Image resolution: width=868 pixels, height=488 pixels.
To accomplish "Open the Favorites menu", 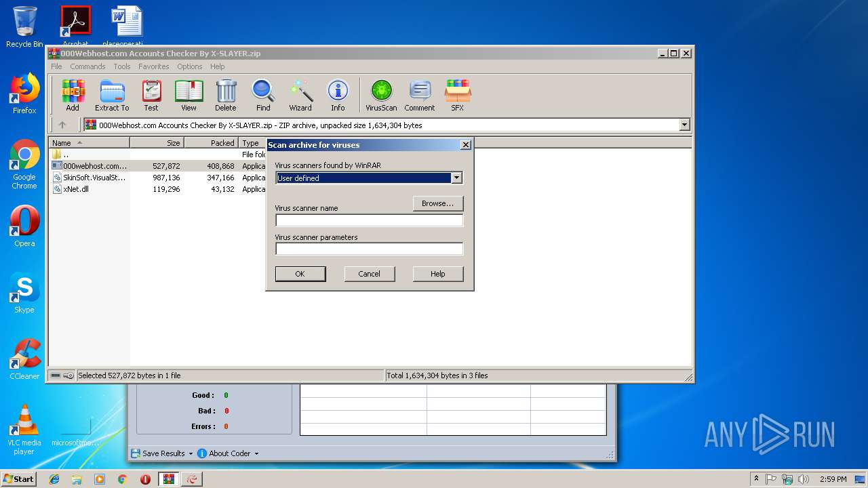I will [x=154, y=66].
